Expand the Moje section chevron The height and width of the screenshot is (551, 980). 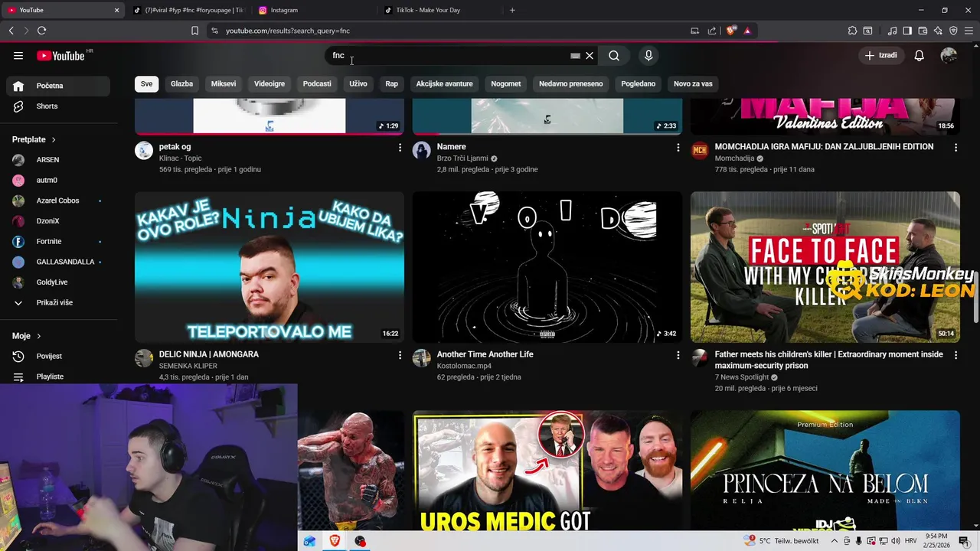[38, 336]
